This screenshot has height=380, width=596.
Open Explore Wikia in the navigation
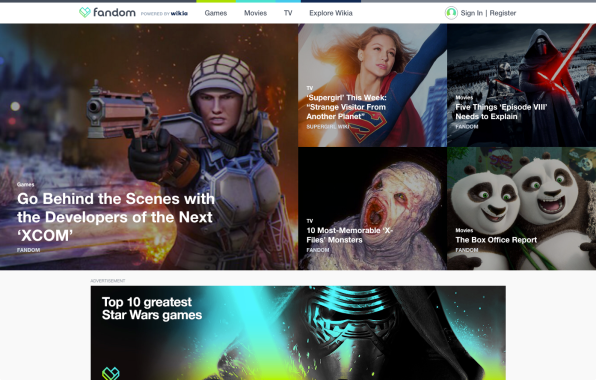coord(331,13)
